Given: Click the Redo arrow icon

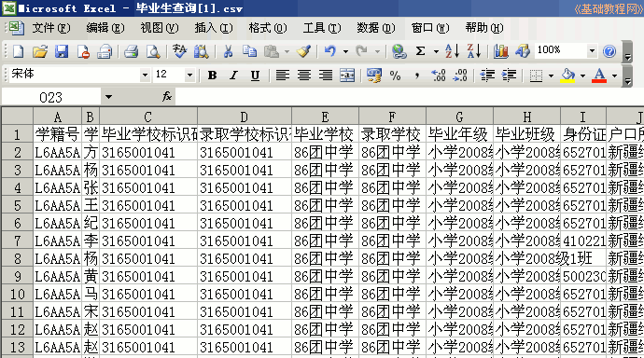Looking at the screenshot, I should tap(362, 51).
